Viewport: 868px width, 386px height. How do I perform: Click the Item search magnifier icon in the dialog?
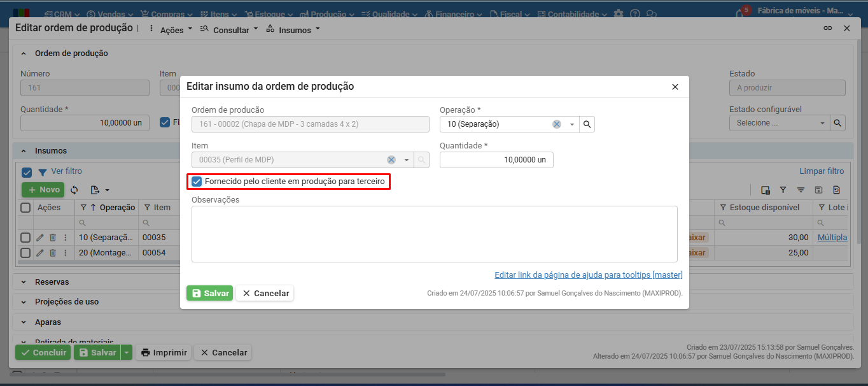pyautogui.click(x=421, y=160)
